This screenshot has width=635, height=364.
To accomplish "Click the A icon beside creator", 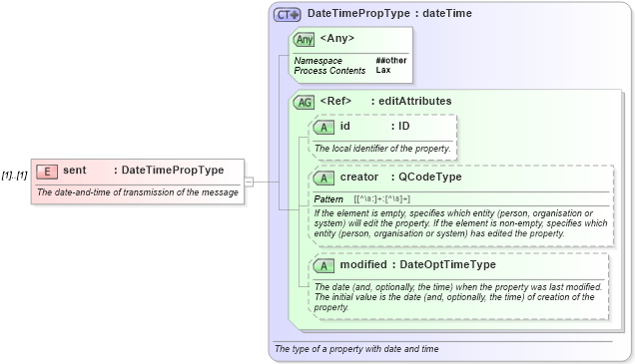I will 323,178.
